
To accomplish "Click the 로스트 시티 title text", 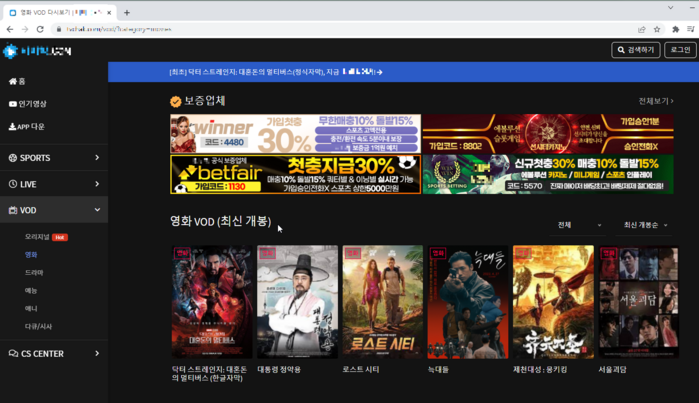I will pyautogui.click(x=361, y=370).
